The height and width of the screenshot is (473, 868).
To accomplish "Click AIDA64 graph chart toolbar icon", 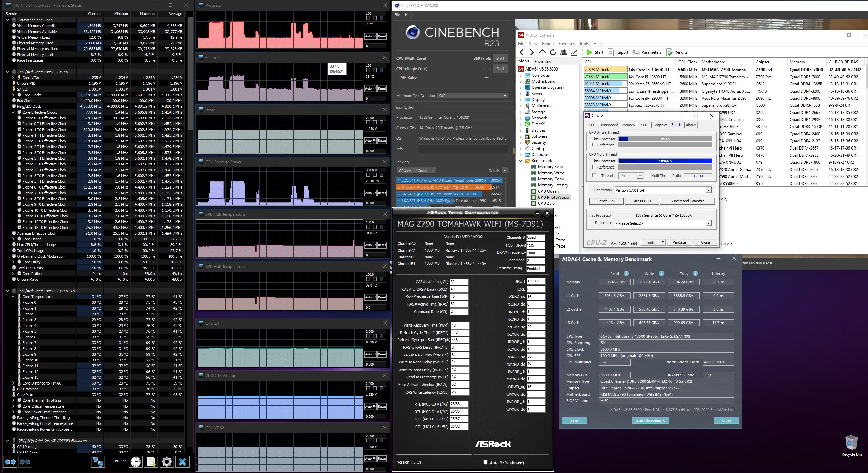I will point(574,52).
